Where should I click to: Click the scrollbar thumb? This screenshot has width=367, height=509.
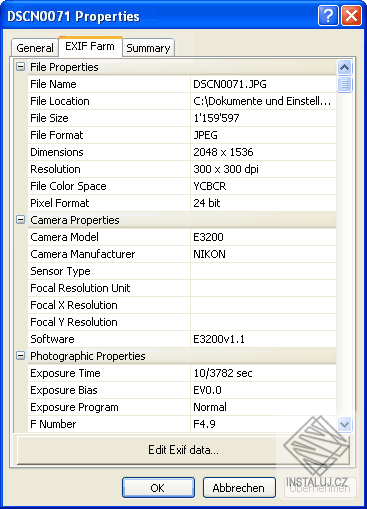(344, 84)
